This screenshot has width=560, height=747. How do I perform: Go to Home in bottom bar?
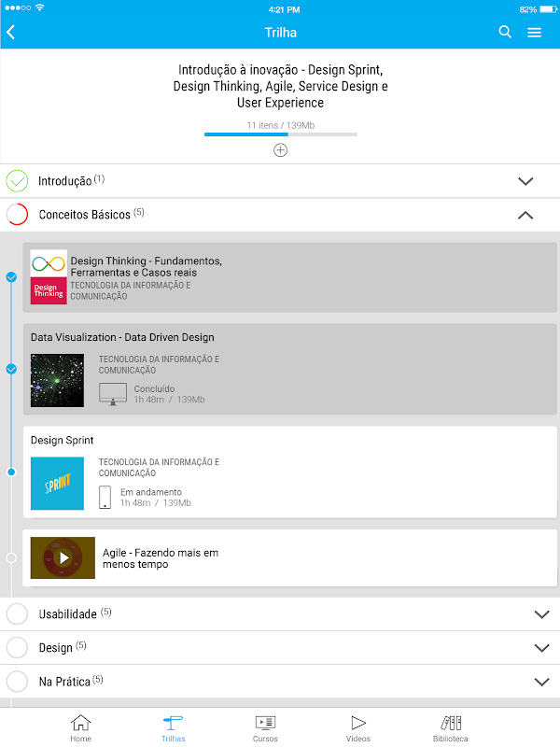(81, 727)
